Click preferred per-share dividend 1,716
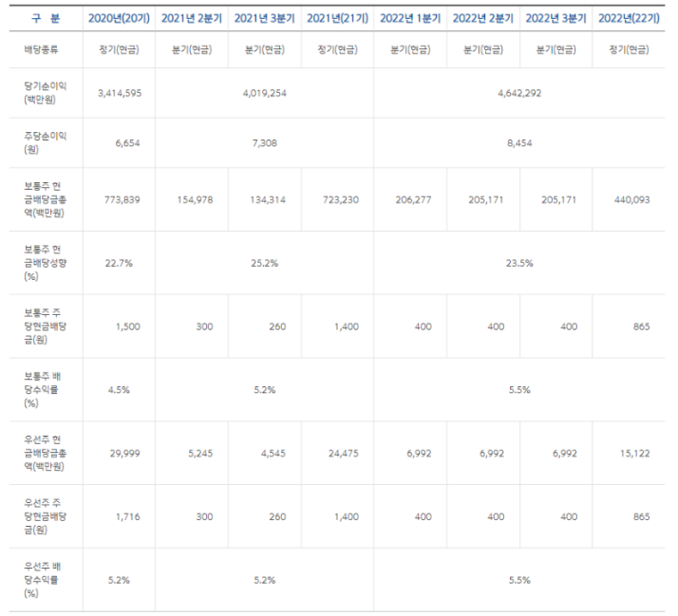 (x=128, y=516)
